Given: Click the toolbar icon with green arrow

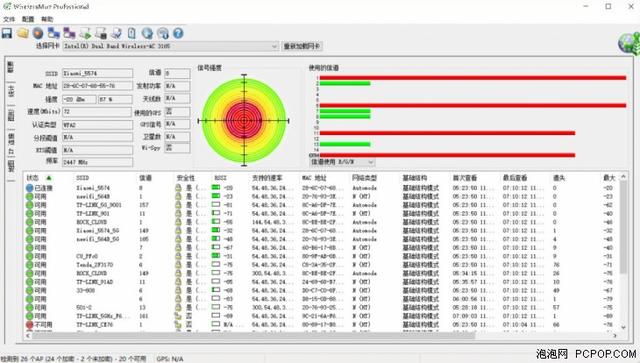Looking at the screenshot, I should pyautogui.click(x=85, y=33).
